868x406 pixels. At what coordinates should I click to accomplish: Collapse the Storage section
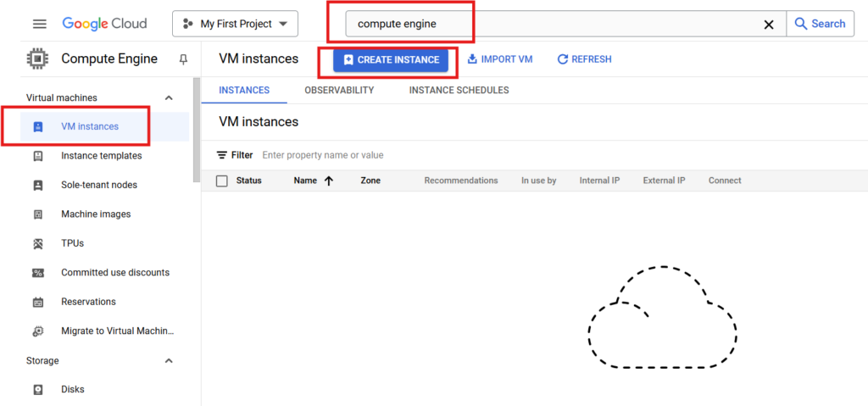coord(169,361)
